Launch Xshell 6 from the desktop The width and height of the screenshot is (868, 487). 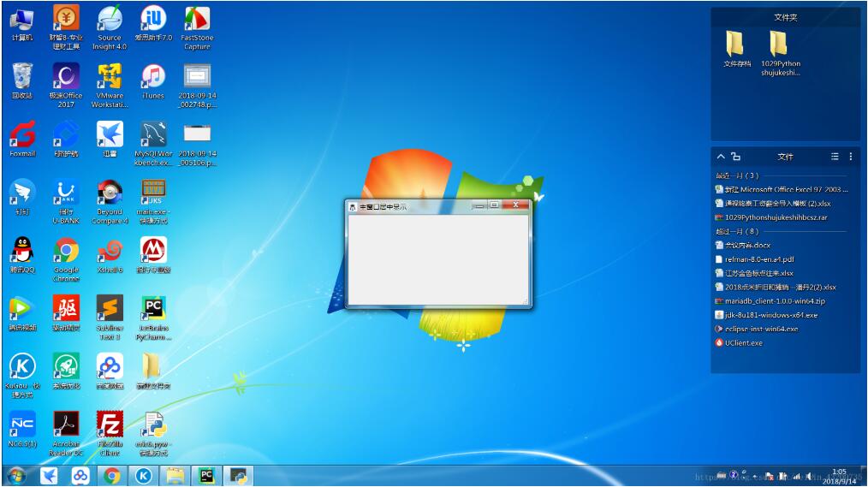110,255
